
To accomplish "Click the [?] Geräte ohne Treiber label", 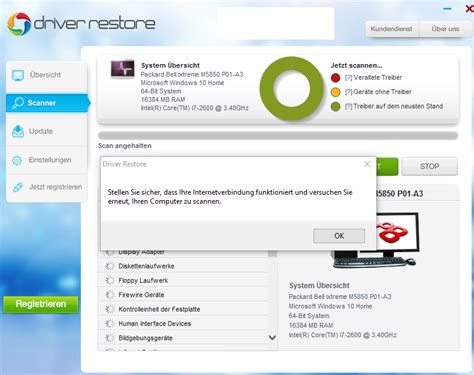I will (378, 92).
